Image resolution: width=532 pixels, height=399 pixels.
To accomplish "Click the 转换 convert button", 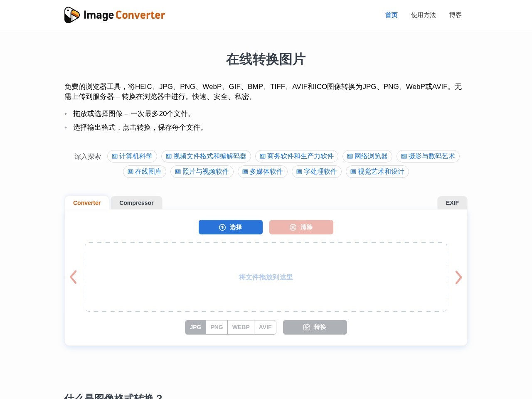I will click(x=315, y=327).
